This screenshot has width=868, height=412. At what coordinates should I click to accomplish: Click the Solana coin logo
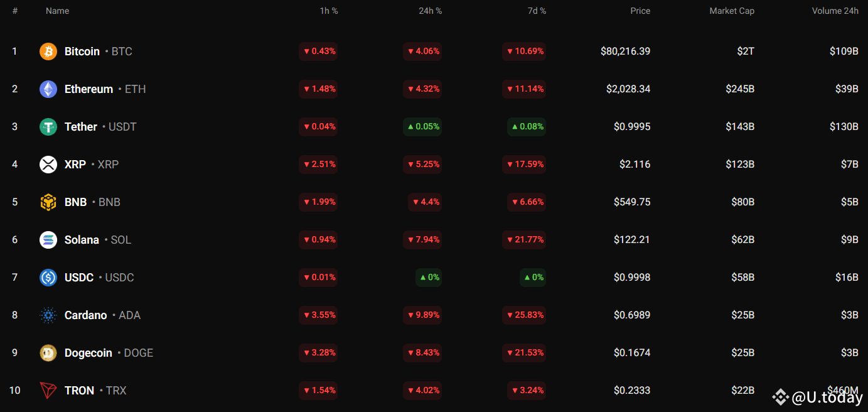48,239
